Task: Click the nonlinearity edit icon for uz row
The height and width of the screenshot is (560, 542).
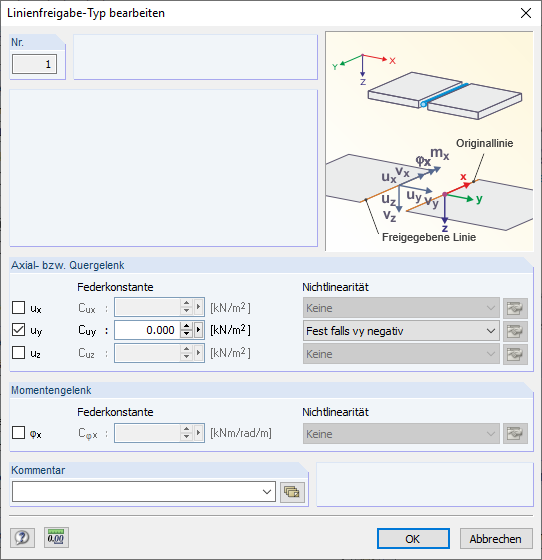Action: (x=515, y=354)
